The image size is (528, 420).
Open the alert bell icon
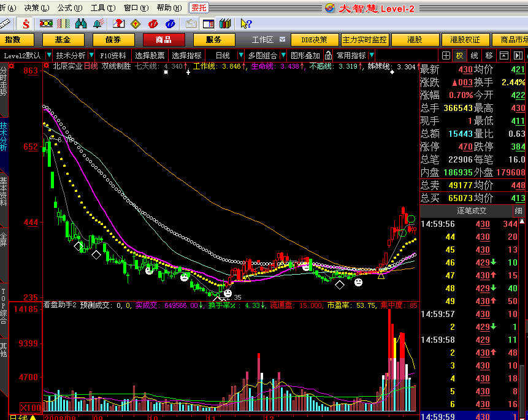pyautogui.click(x=99, y=23)
